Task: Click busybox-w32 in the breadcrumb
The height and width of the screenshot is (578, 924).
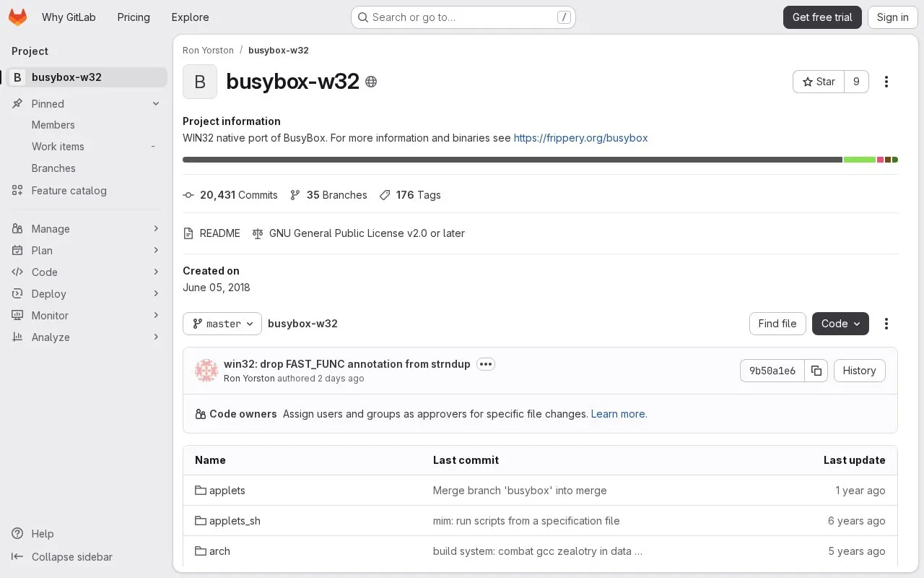Action: click(x=279, y=51)
